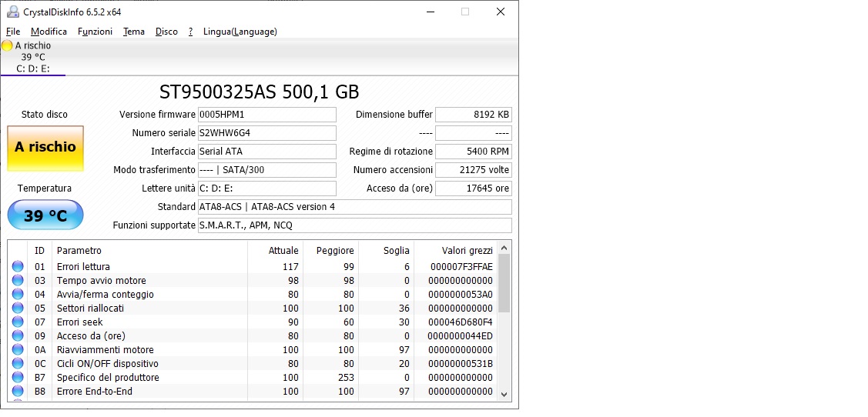Click status orb for row ID 09
Screen dimensions: 868x417
pos(18,335)
